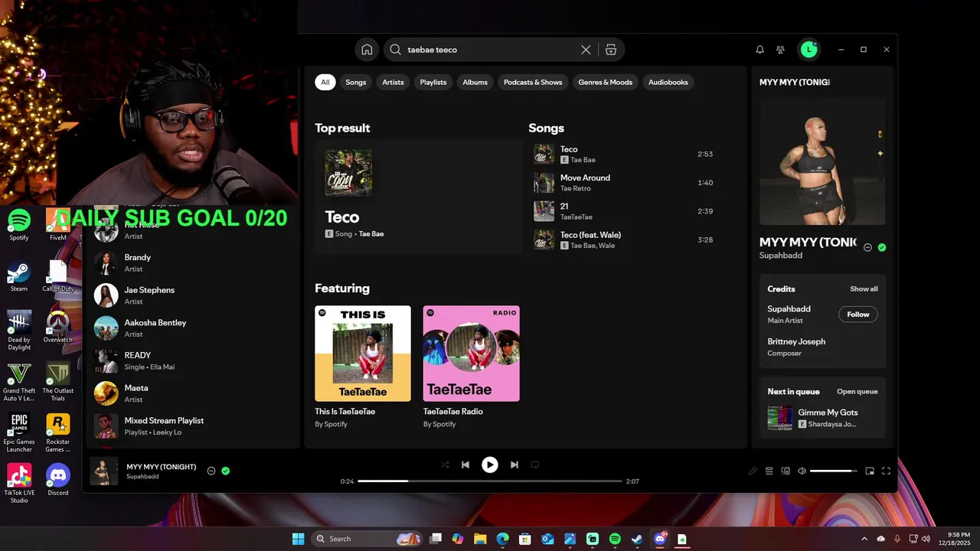Select the Playlists filter chip
The width and height of the screenshot is (980, 551).
[x=433, y=82]
